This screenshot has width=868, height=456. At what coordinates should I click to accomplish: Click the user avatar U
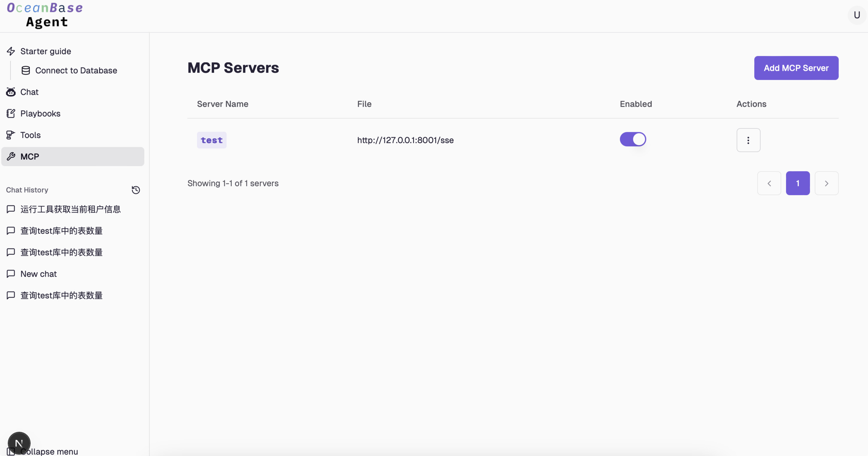pyautogui.click(x=857, y=15)
